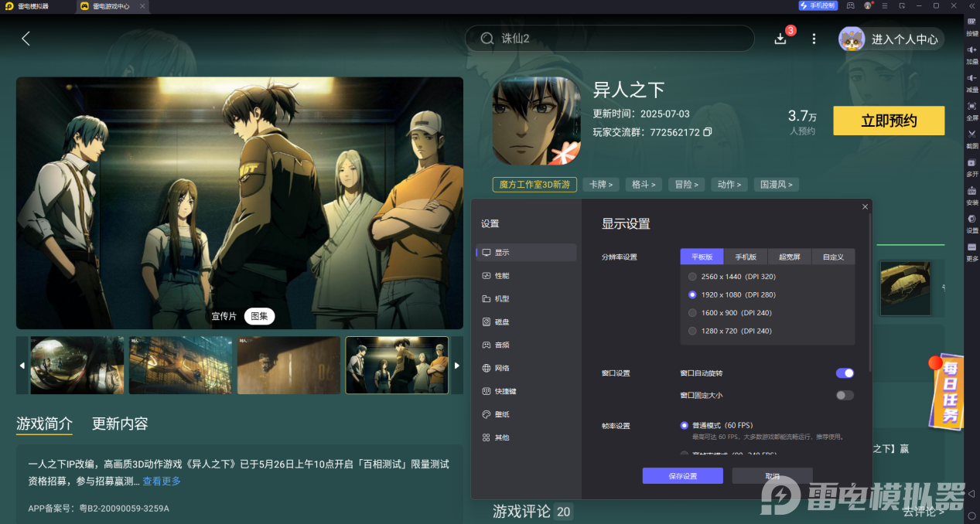Click 加量 volume up sidebar icon
Image resolution: width=980 pixels, height=524 pixels.
[972, 54]
